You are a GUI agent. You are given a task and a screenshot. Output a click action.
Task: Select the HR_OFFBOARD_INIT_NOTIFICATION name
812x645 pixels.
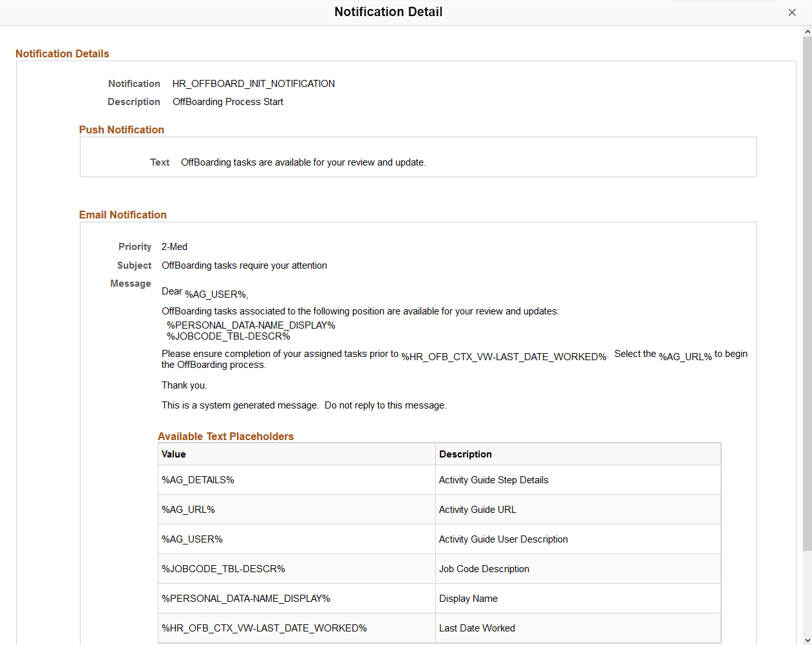253,83
